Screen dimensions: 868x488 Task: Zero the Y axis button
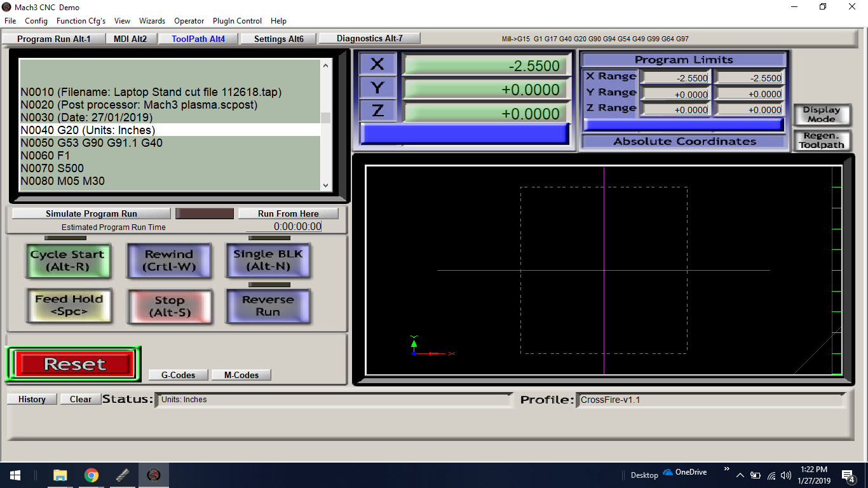[x=377, y=87]
